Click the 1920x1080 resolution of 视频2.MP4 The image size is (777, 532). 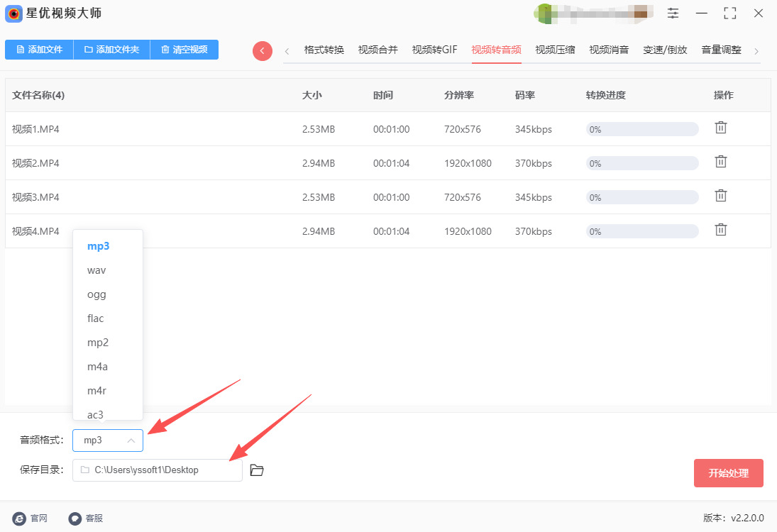point(468,163)
